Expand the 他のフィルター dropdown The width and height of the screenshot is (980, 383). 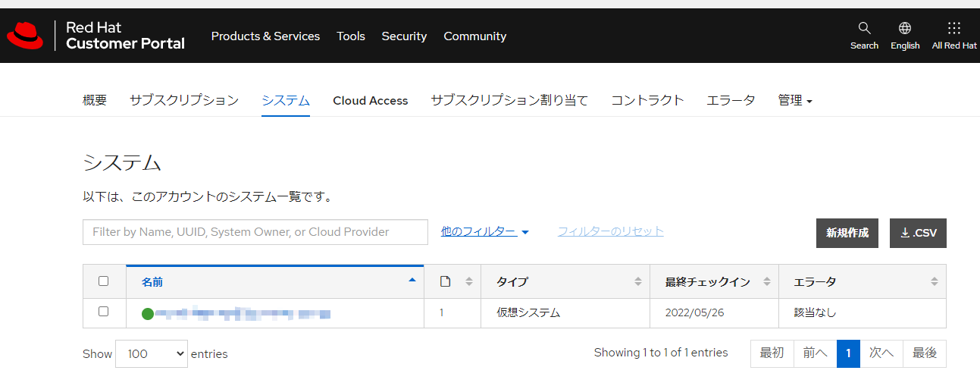tap(484, 231)
